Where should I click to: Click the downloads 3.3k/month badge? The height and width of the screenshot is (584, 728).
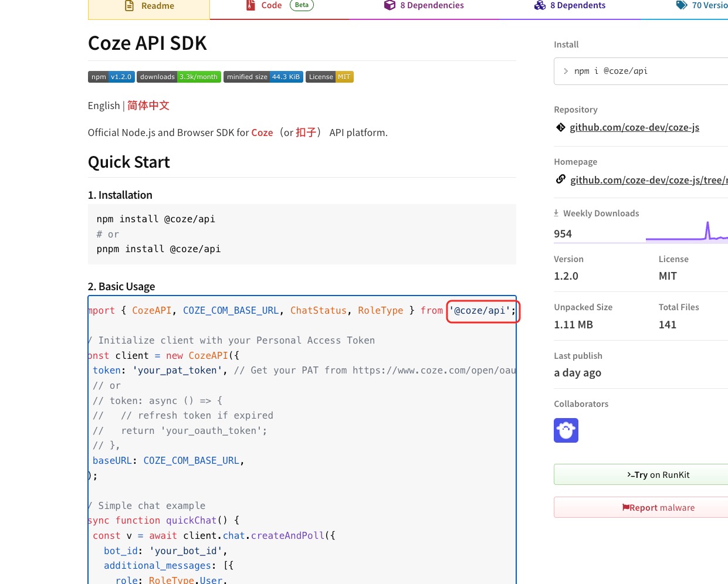pos(179,77)
